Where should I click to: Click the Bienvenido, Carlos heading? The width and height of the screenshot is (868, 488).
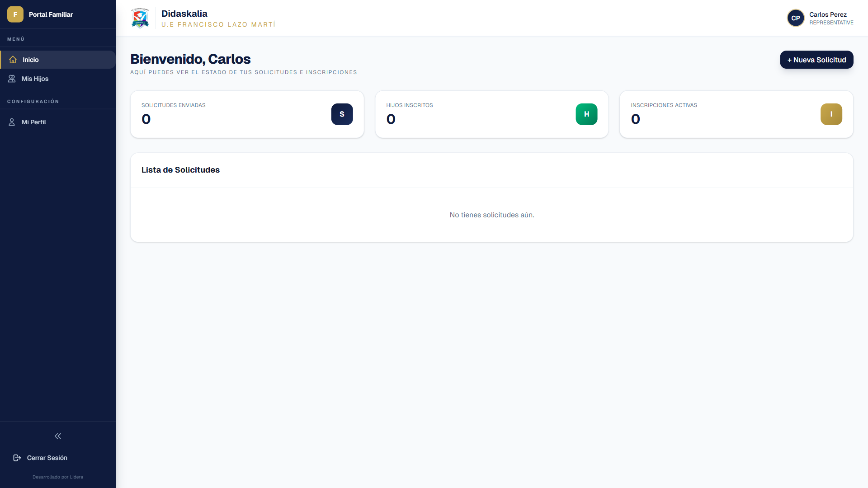190,59
